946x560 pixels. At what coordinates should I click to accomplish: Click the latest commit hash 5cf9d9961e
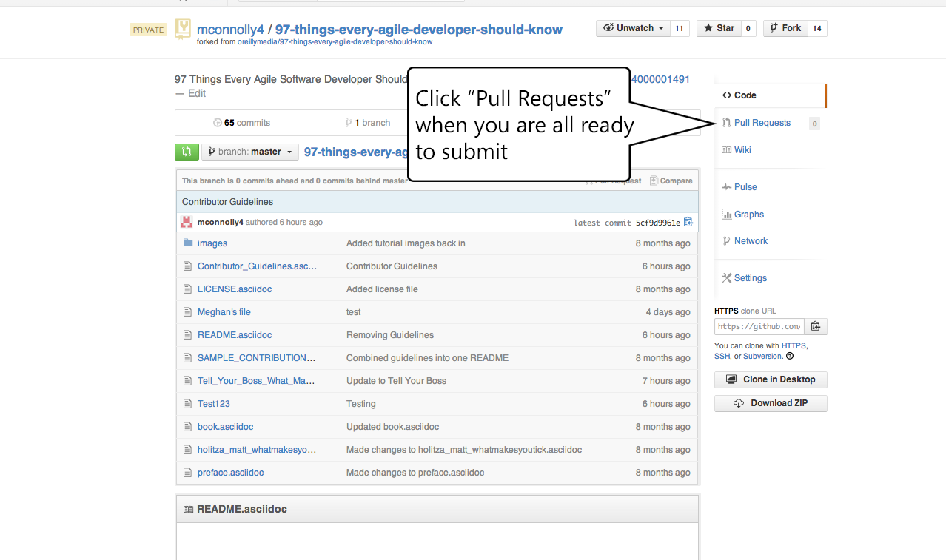coord(657,223)
